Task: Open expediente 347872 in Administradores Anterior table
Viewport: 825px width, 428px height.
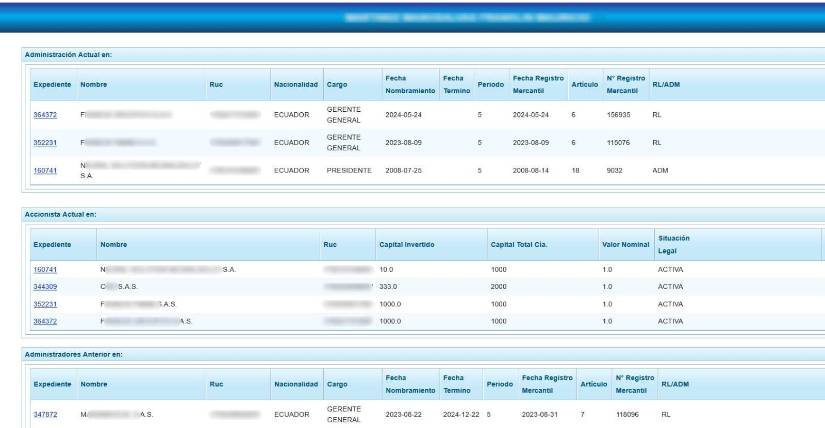Action: [x=45, y=411]
